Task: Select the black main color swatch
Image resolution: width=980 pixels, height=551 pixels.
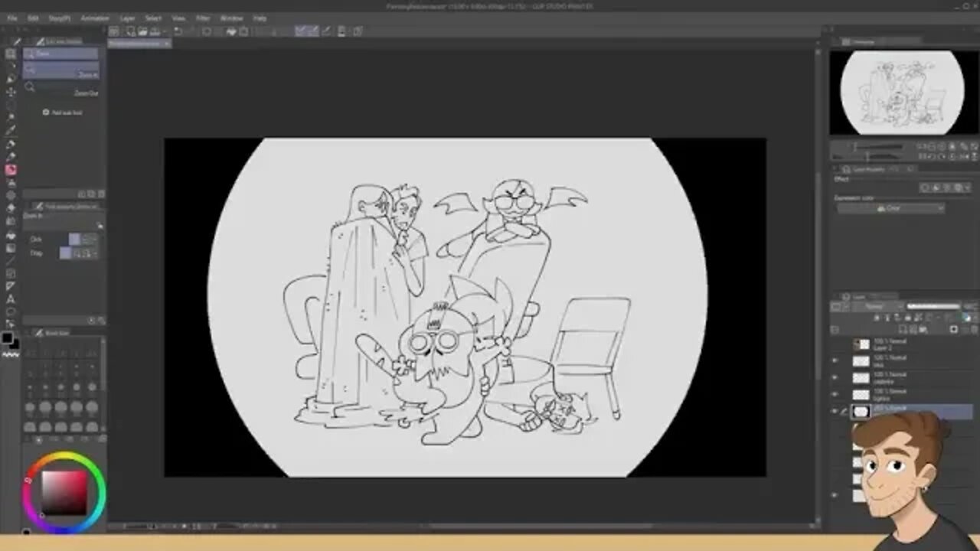Action: coord(8,337)
